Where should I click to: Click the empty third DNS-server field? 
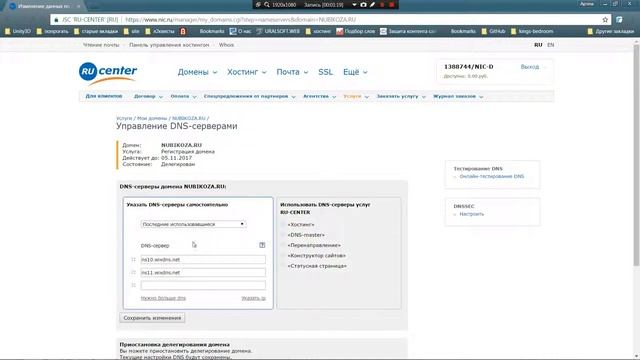[x=203, y=285]
